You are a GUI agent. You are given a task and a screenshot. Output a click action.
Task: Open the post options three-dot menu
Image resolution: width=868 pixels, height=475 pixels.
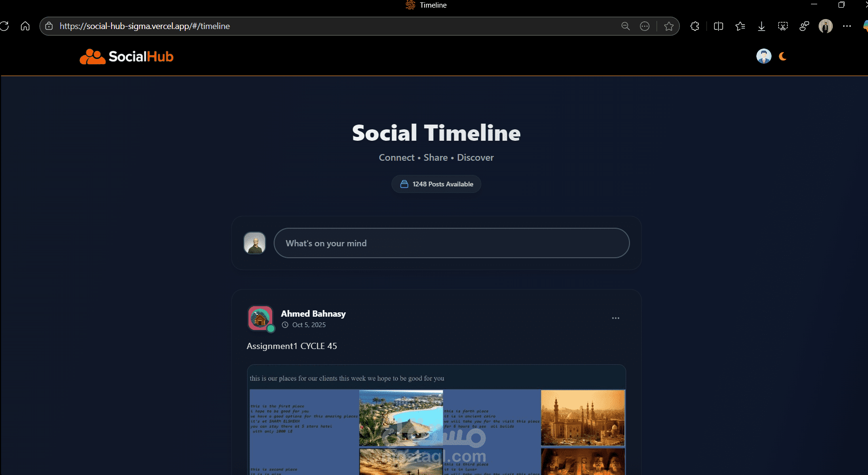[x=616, y=318]
